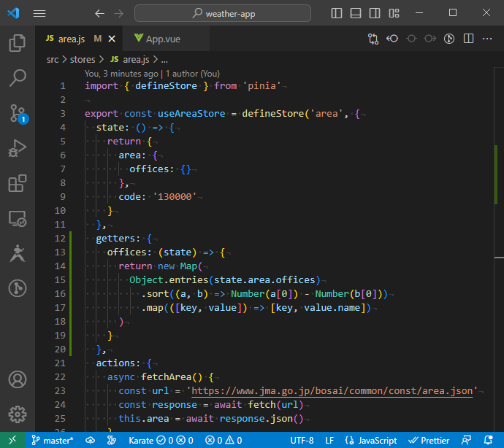Viewport: 504px width, 448px height.
Task: Open editor More Actions ellipsis menu
Action: coord(488,39)
